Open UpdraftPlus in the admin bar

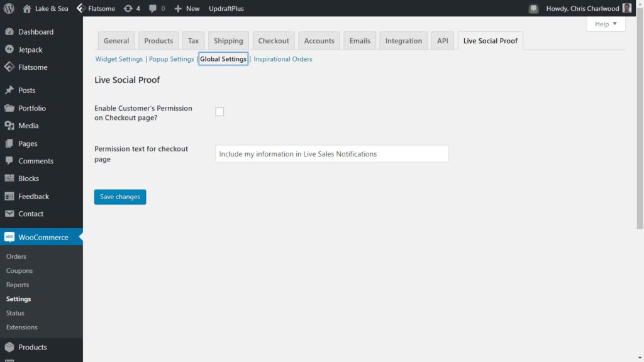(226, 8)
